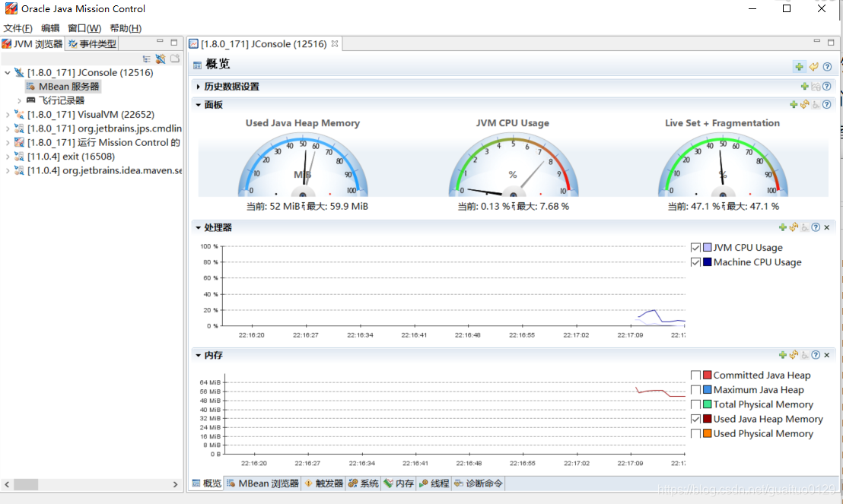
Task: Click new connection icon in JVM browser toolbar
Action: [161, 59]
